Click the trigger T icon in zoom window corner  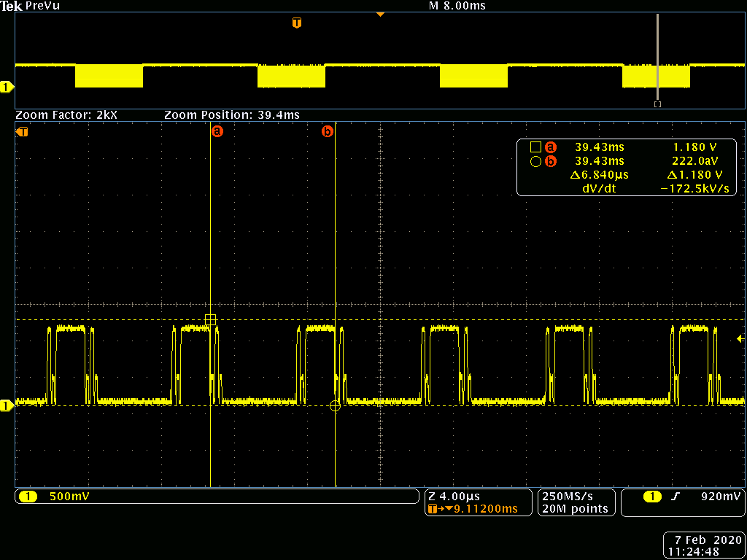click(x=22, y=132)
